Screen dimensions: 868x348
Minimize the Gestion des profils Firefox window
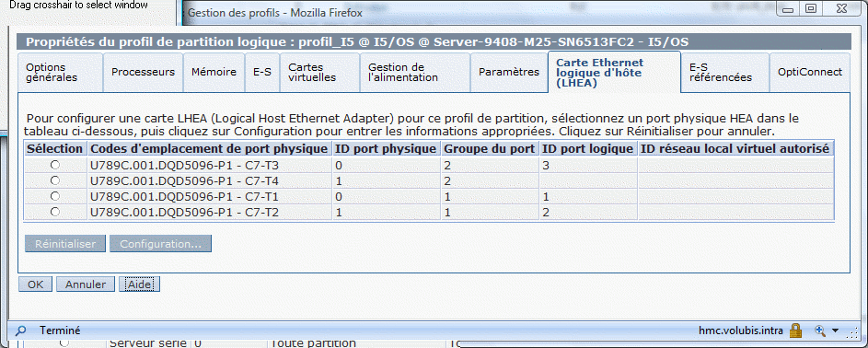(x=788, y=8)
